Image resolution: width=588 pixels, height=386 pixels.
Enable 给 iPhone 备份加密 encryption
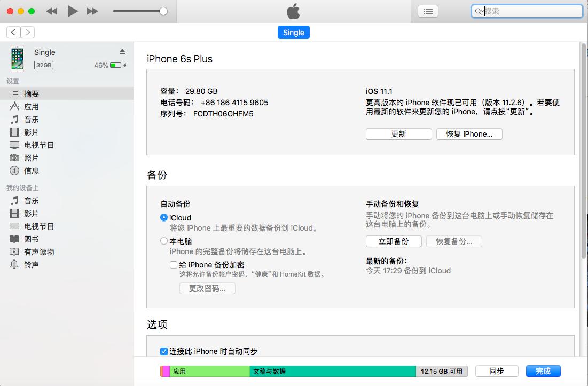(174, 264)
